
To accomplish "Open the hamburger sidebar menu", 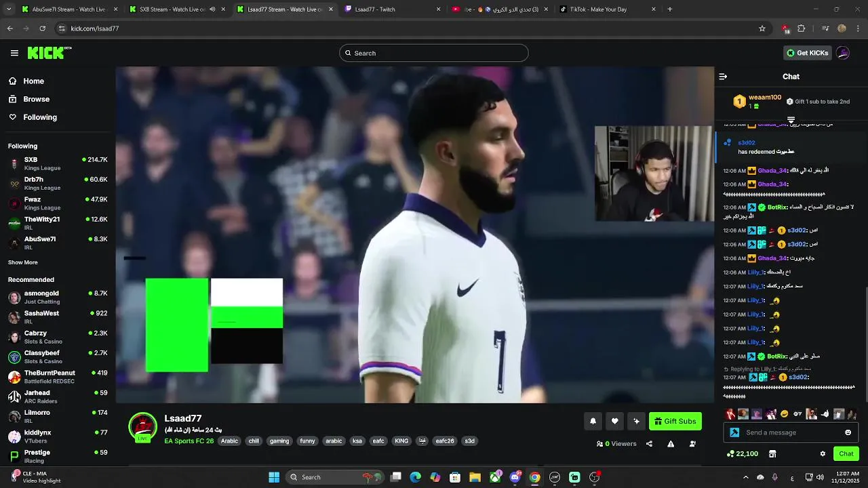I will (14, 53).
